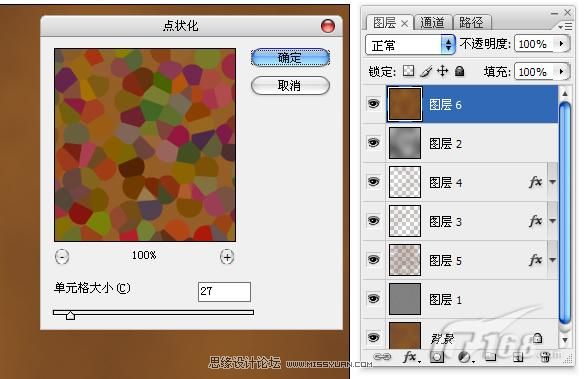The image size is (585, 379).
Task: Click the cell size field 27
Action: pyautogui.click(x=224, y=291)
